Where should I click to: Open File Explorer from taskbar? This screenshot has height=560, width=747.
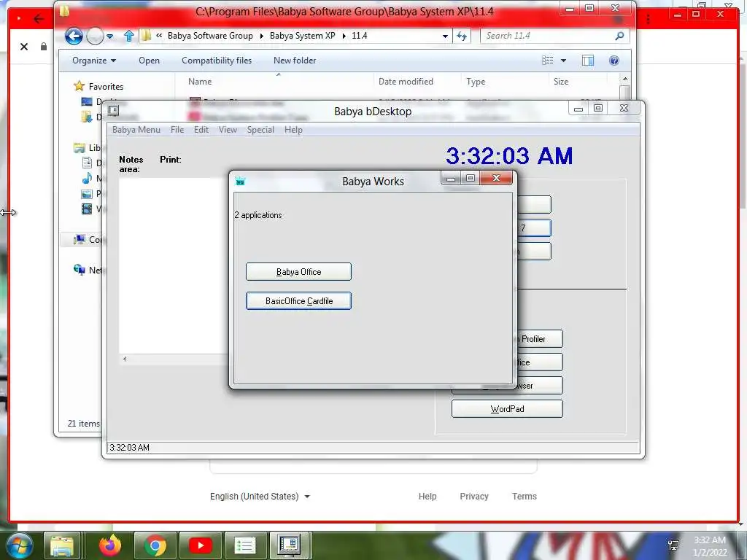pos(62,545)
